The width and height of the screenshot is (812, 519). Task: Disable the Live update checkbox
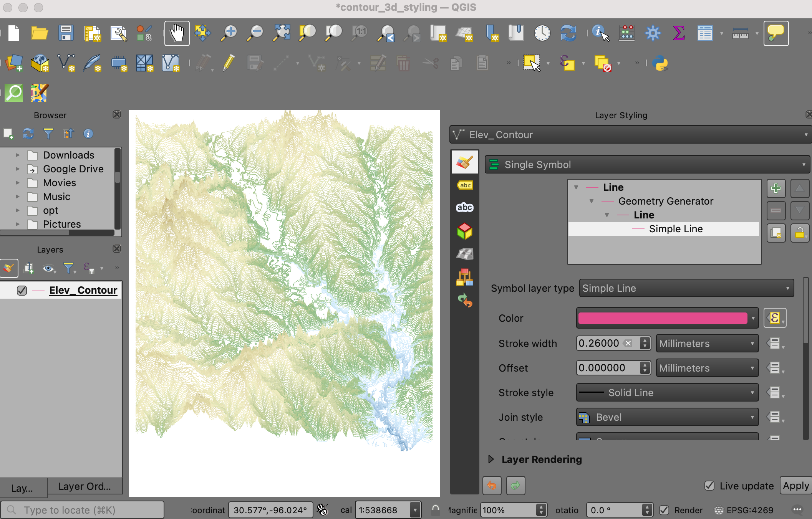point(709,486)
